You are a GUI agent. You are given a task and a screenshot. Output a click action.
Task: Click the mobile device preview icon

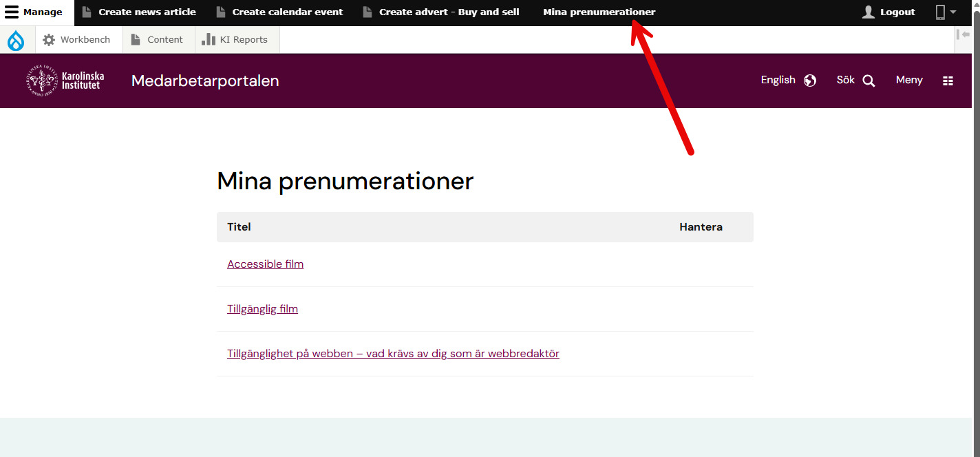click(941, 12)
